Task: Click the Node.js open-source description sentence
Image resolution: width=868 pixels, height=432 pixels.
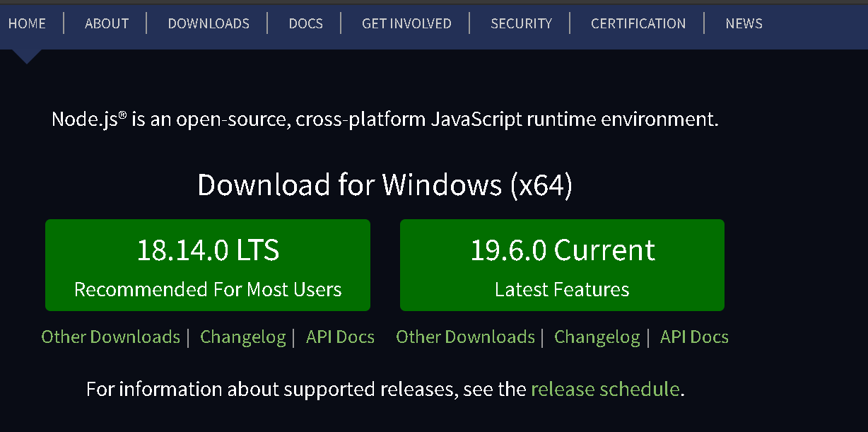Action: tap(385, 119)
